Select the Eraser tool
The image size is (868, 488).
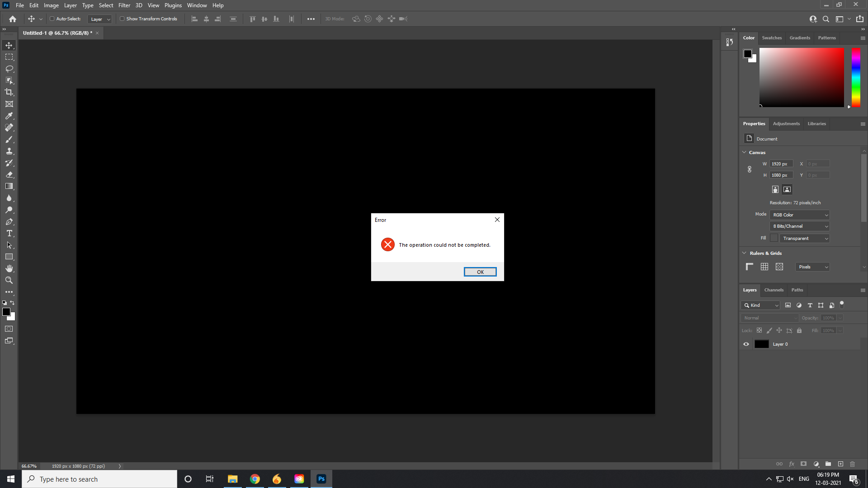point(9,174)
